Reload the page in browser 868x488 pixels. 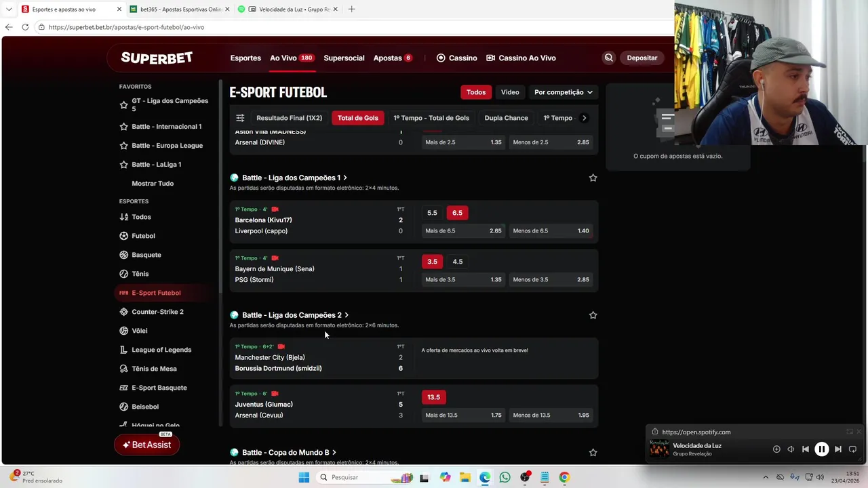coord(25,27)
